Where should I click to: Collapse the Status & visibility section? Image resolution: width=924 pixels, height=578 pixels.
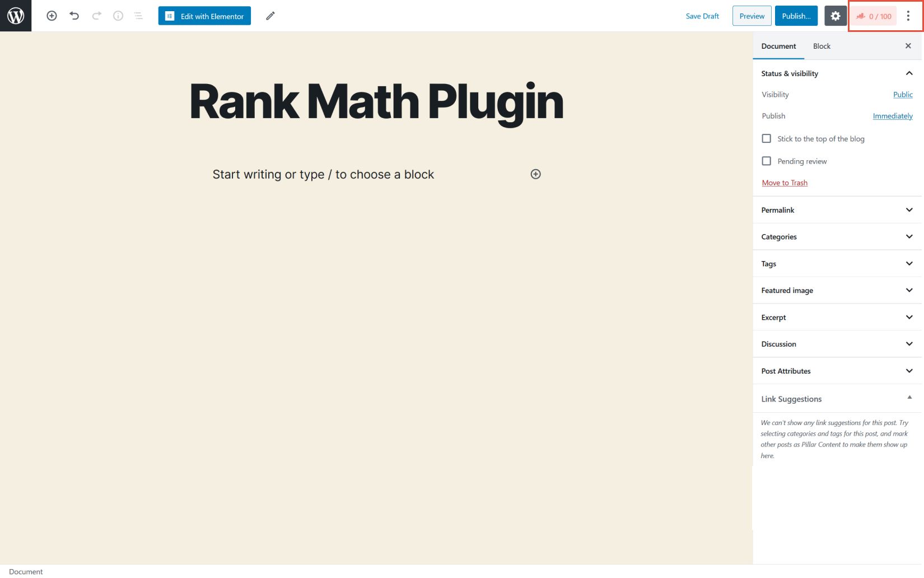point(908,72)
